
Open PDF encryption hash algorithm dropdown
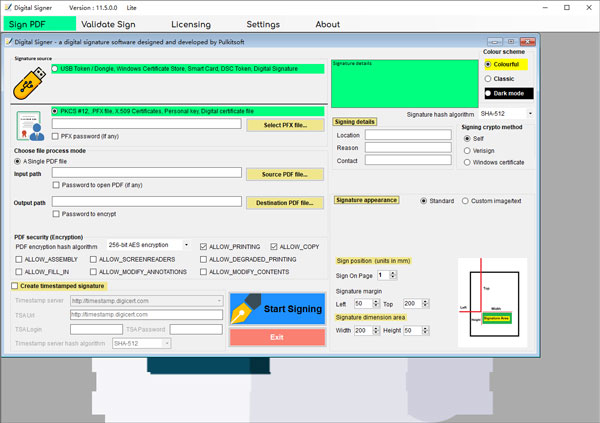point(186,245)
